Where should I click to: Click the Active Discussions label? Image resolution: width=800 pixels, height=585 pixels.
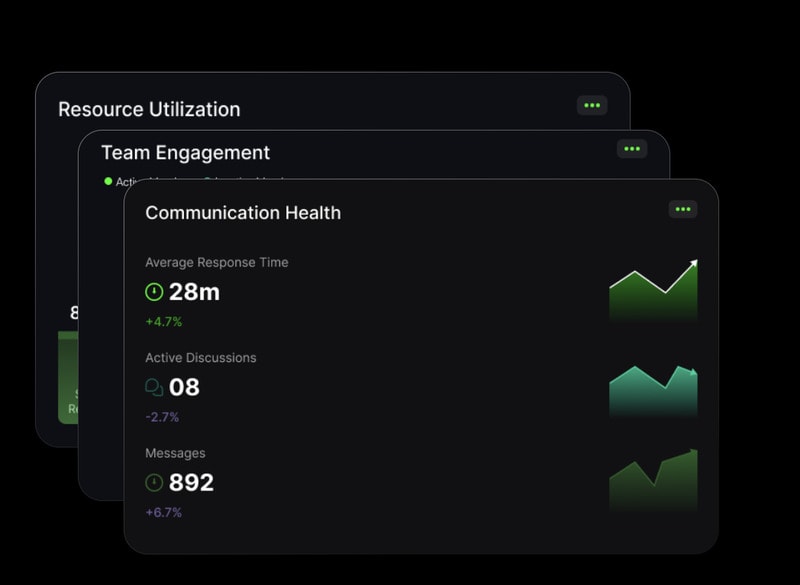pos(200,357)
